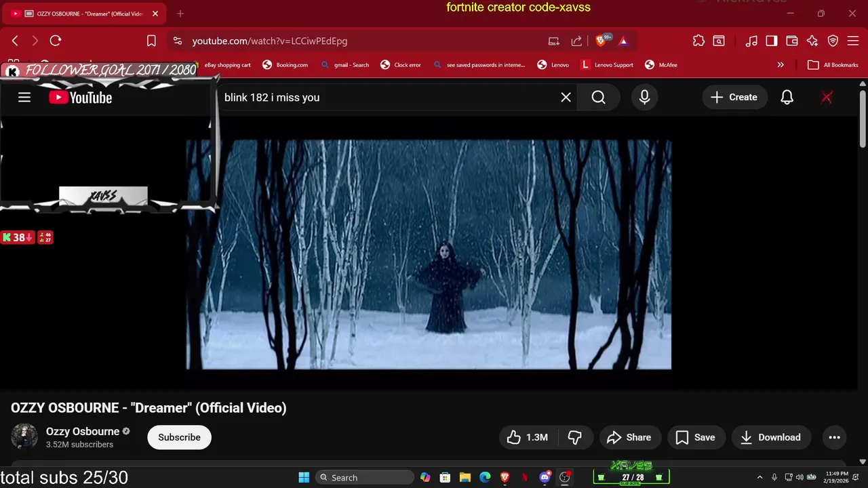868x488 pixels.
Task: Open the search tabs toolbar icon
Action: point(718,41)
